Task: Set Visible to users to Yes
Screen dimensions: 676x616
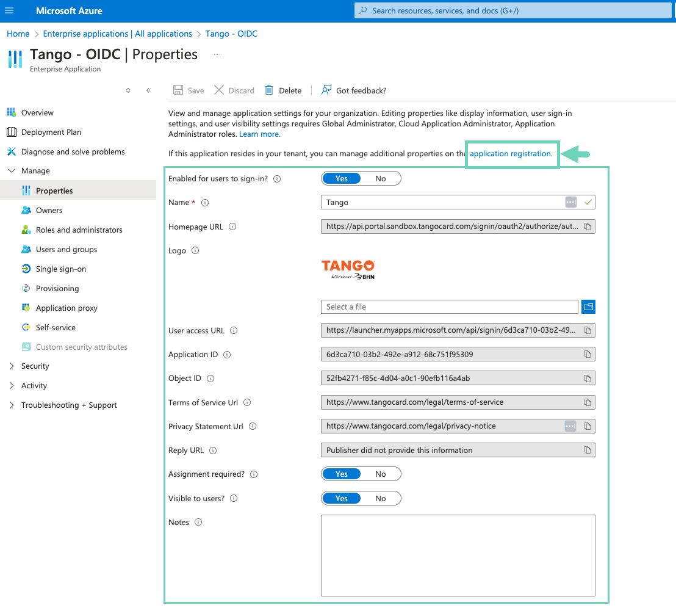Action: [342, 498]
